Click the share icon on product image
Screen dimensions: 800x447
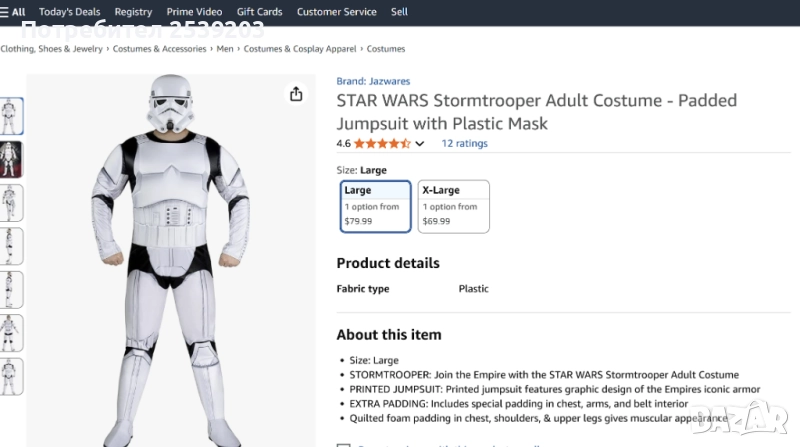click(x=296, y=94)
